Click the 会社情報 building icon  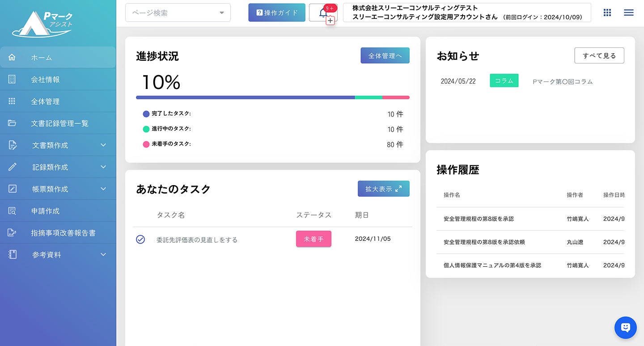pos(12,80)
